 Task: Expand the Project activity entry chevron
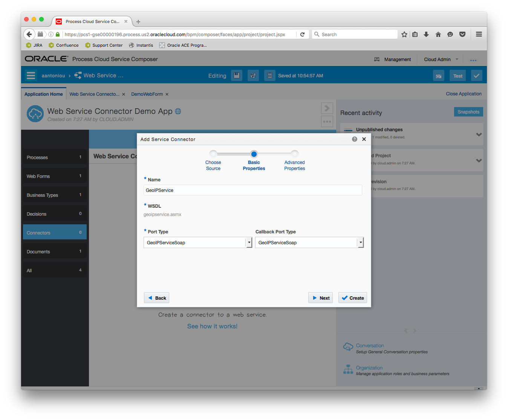pyautogui.click(x=479, y=161)
